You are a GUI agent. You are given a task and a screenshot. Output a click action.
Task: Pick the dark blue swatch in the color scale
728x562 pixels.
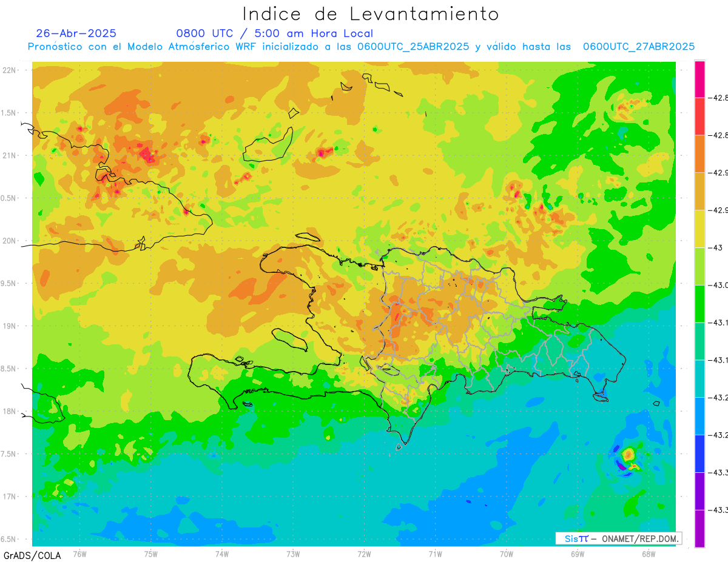click(x=699, y=453)
